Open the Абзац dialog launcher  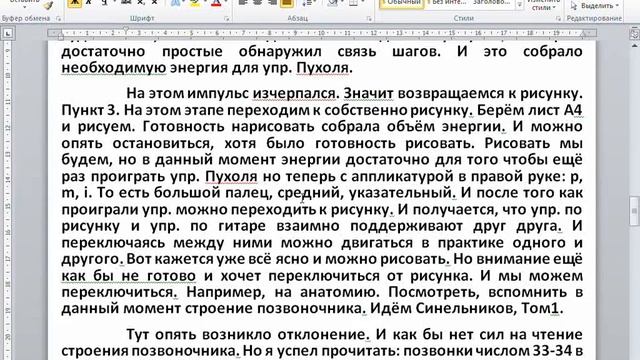(x=369, y=18)
